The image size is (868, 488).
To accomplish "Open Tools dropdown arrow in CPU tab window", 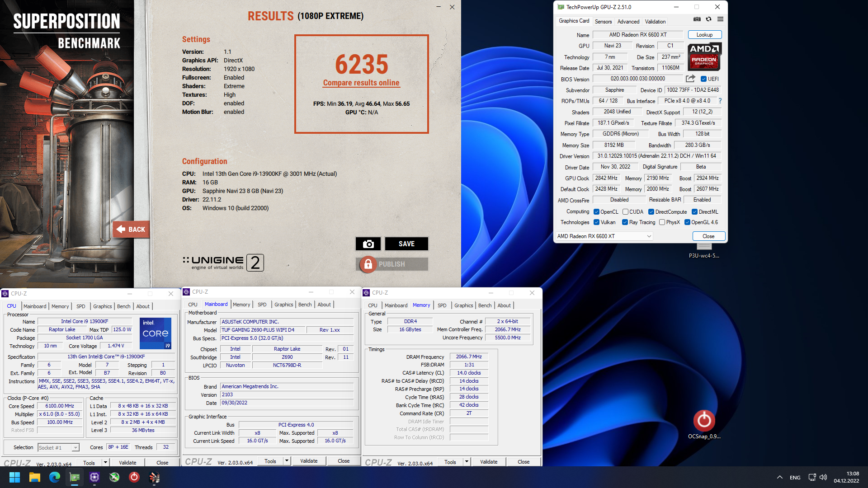I will click(105, 463).
